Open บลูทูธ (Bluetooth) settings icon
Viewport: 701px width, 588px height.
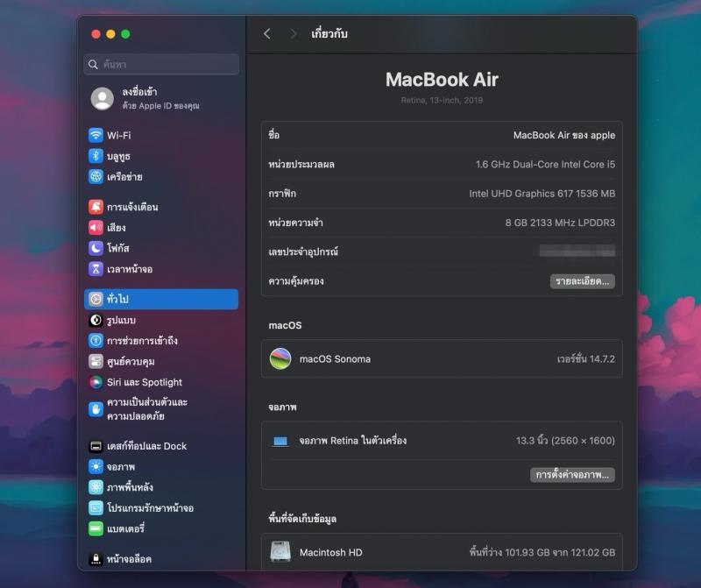tap(96, 156)
